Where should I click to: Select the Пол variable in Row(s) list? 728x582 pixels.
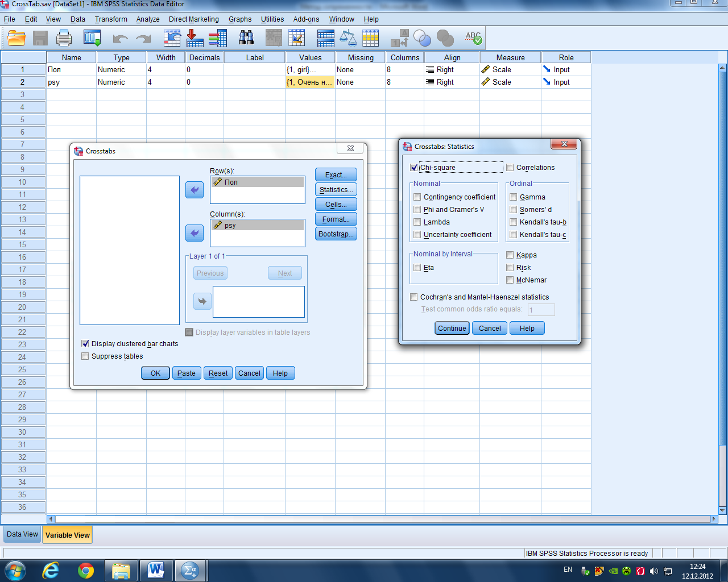(x=258, y=182)
